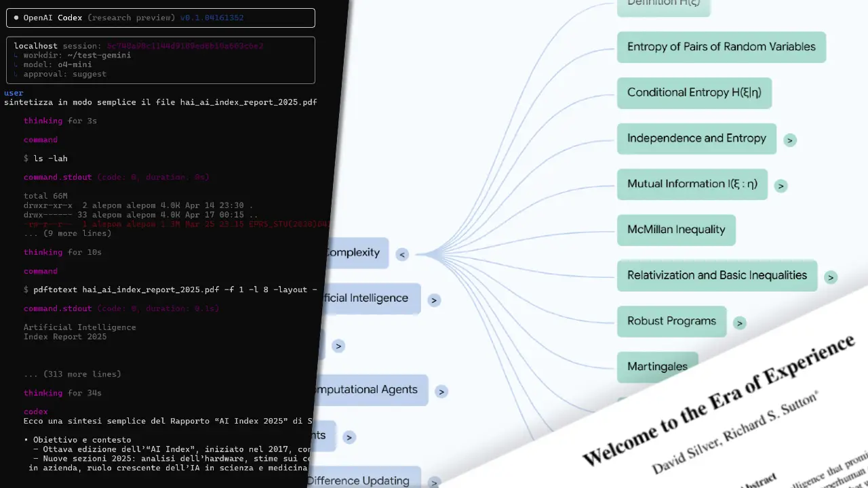Select the Entropy of Pairs of Random Variables node
Screen dimensions: 868x488
point(721,47)
